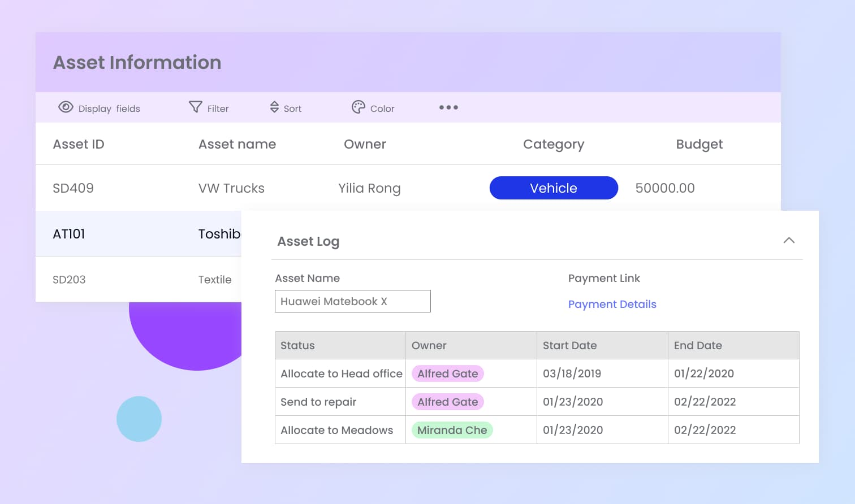Open the Color palette icon
Viewport: 855px width, 504px height.
point(359,107)
